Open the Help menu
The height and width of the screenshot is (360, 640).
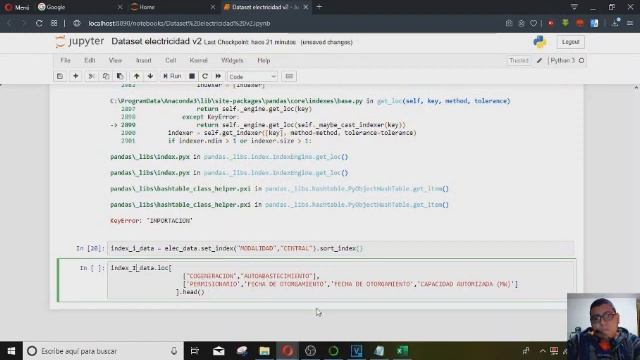point(264,60)
